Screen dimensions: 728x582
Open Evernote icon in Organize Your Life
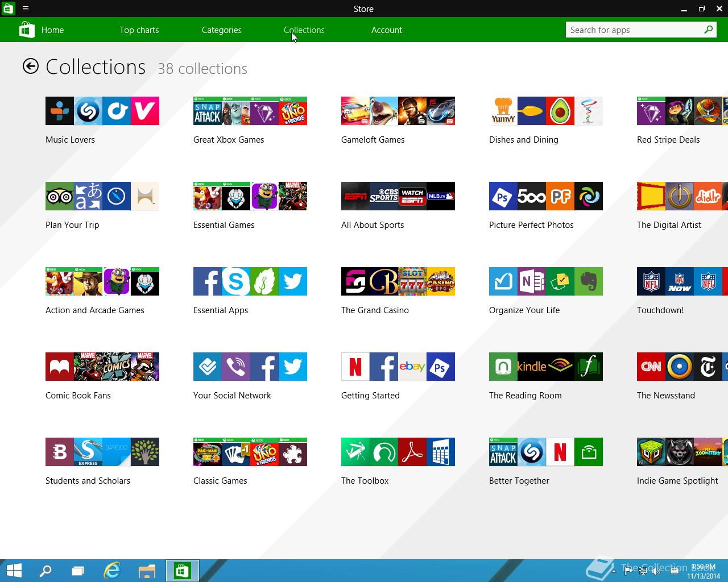[x=589, y=281]
